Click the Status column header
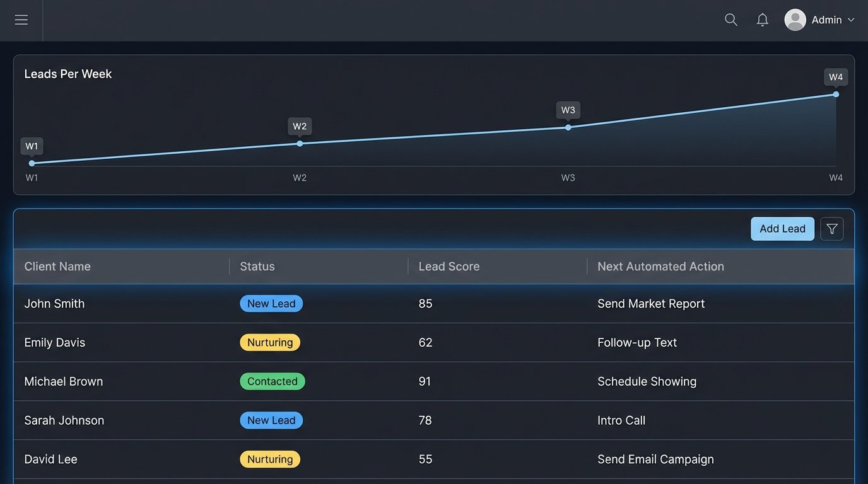 [257, 267]
